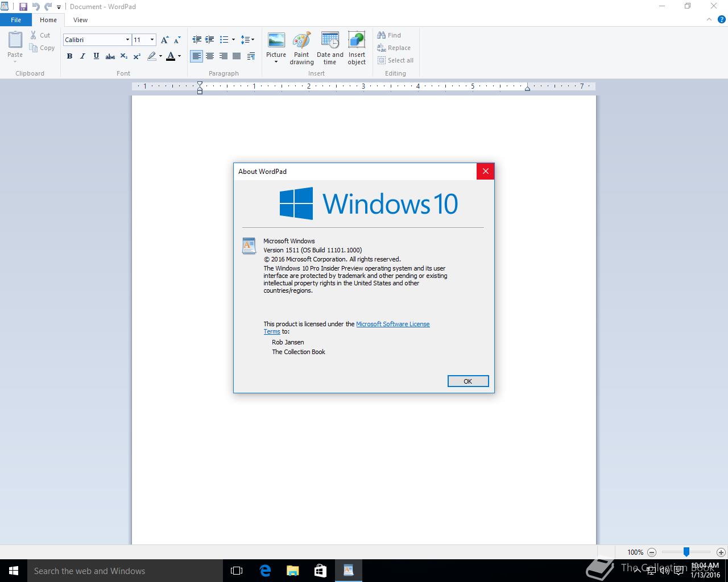Viewport: 728px width, 582px height.
Task: Click the Grow font icon
Action: click(x=164, y=40)
